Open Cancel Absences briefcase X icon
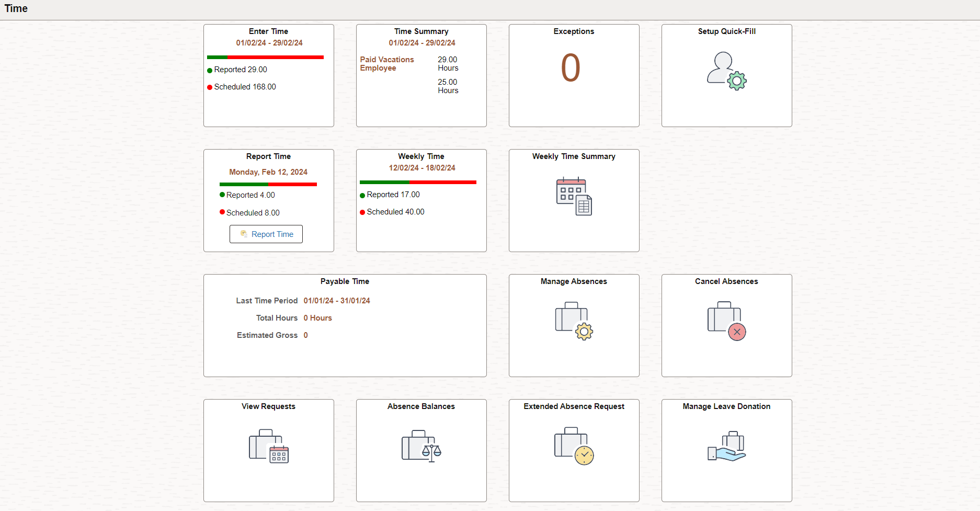 (x=727, y=321)
